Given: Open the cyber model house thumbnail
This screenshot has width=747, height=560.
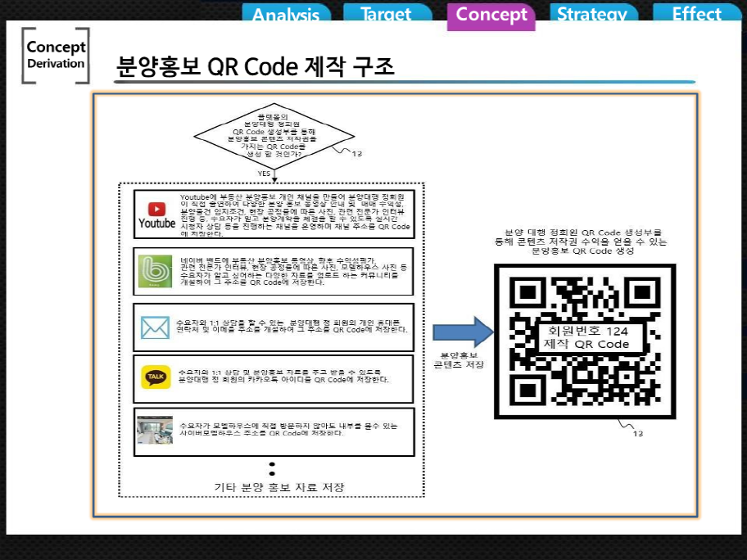Looking at the screenshot, I should [156, 431].
